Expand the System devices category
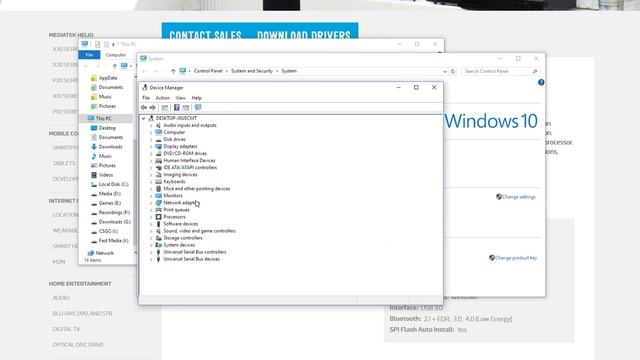 pos(151,245)
